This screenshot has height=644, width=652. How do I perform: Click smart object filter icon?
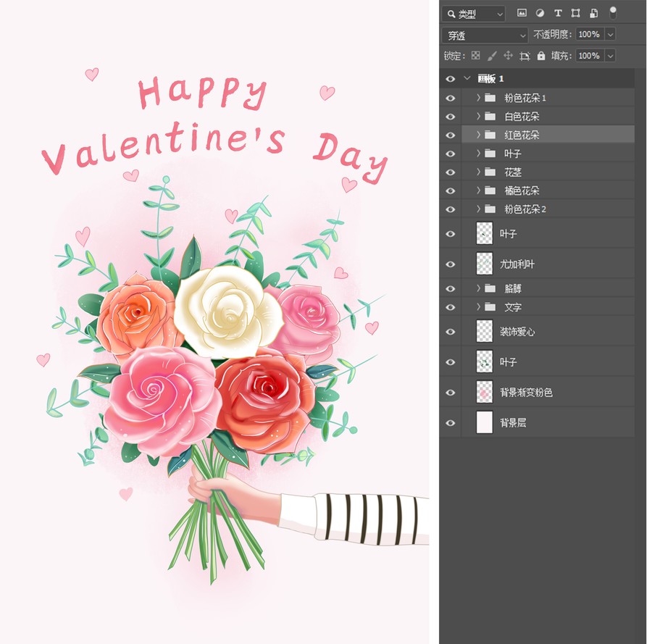coord(594,13)
